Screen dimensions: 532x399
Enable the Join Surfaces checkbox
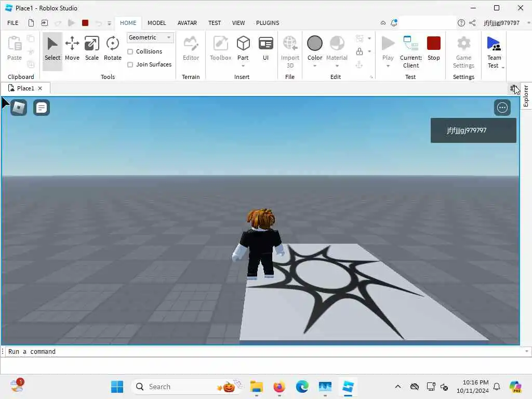(130, 64)
